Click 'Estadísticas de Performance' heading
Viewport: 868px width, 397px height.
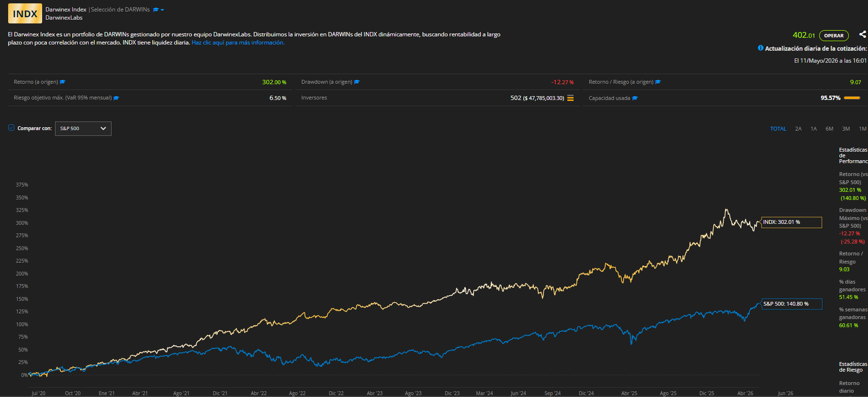point(853,155)
